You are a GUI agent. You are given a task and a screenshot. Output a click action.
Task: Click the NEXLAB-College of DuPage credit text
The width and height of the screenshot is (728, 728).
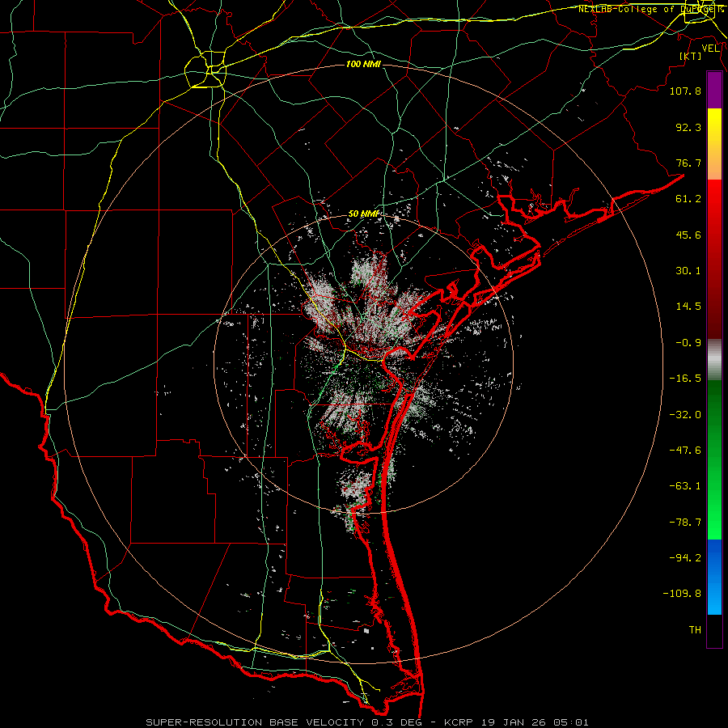pos(651,9)
